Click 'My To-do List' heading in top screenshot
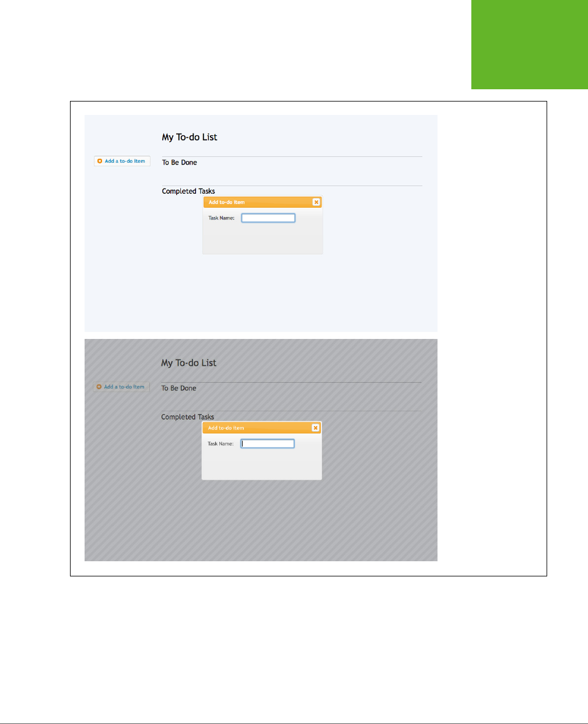Image resolution: width=588 pixels, height=724 pixels. pos(190,137)
